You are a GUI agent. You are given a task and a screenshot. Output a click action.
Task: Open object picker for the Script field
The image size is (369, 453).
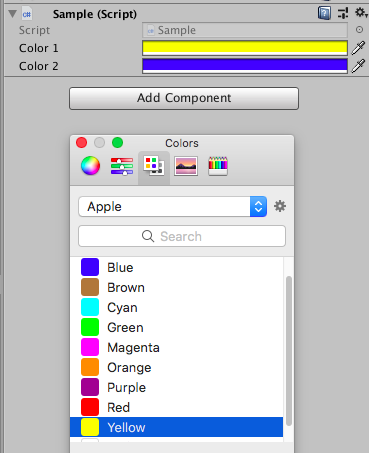[359, 30]
